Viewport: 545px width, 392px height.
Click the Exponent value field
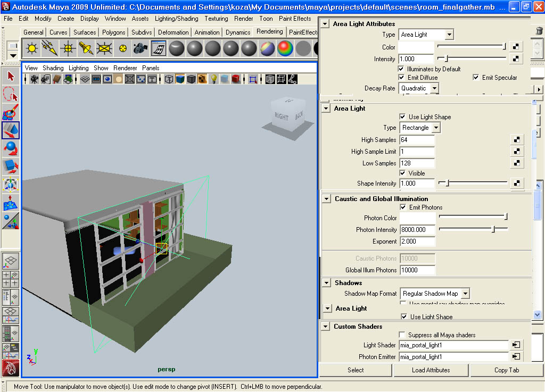[x=417, y=241]
